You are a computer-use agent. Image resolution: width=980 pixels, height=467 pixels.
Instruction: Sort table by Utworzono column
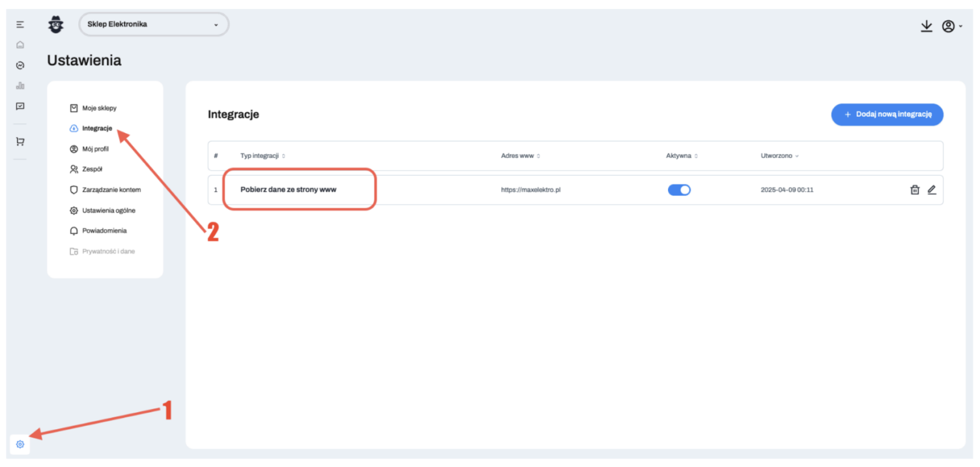click(779, 156)
